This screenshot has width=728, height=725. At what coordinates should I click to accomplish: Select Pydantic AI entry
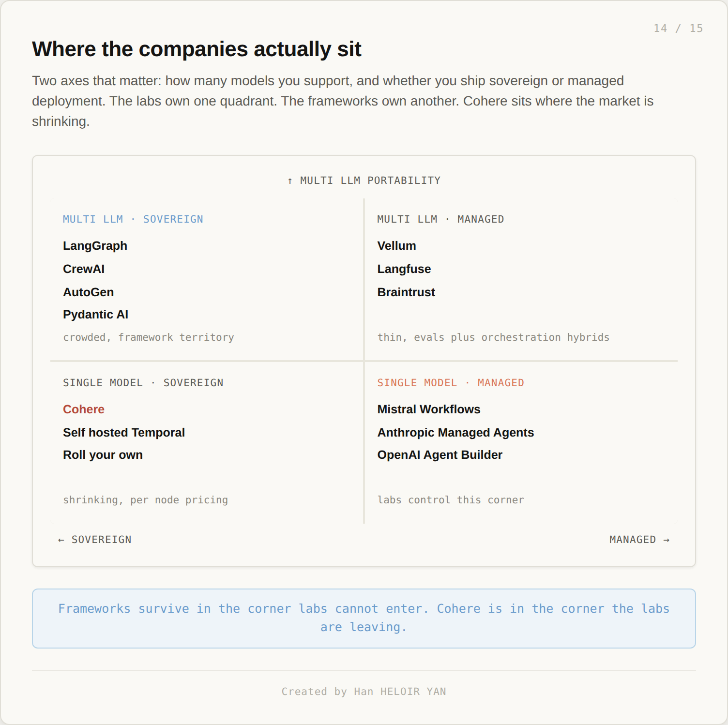(95, 315)
